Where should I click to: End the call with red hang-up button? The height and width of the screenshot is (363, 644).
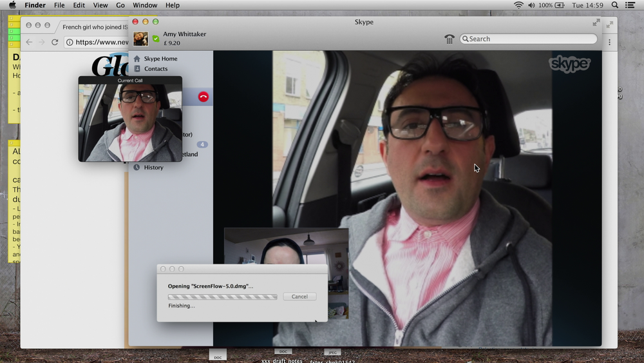coord(204,97)
